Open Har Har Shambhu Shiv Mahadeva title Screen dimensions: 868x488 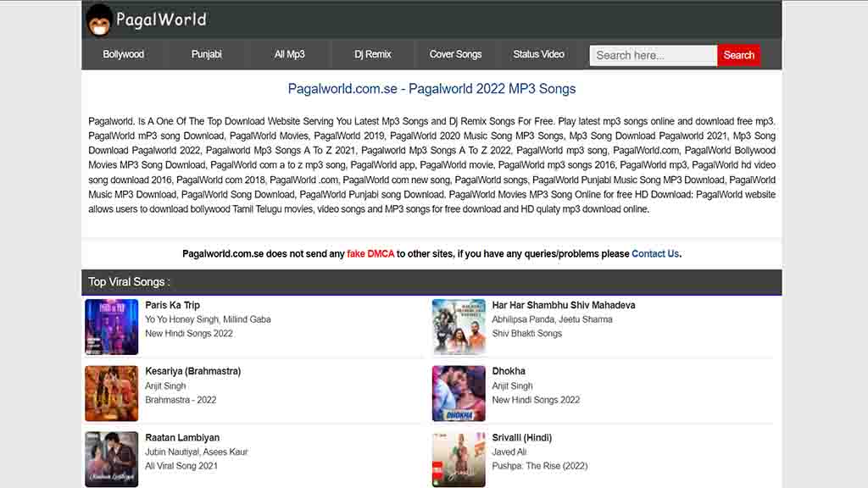(x=564, y=305)
